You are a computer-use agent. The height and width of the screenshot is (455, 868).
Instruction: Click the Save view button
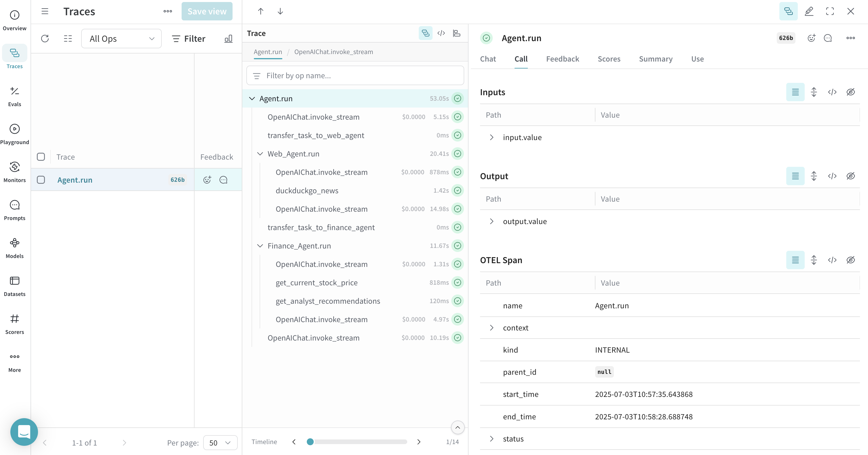coord(207,11)
